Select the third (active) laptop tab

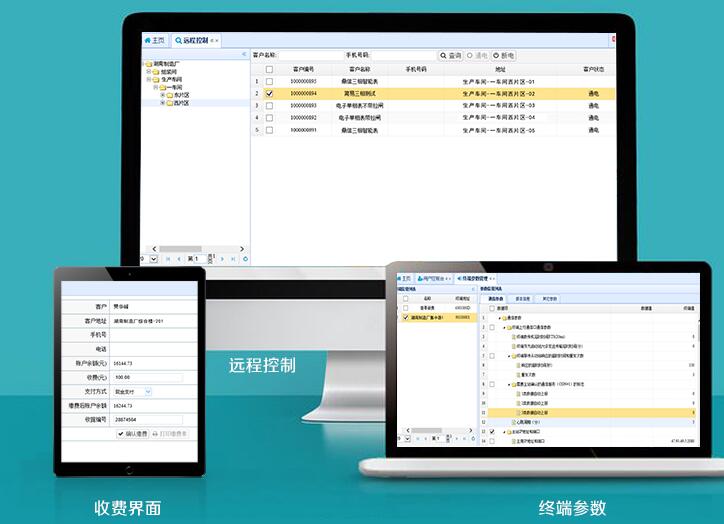[476, 278]
